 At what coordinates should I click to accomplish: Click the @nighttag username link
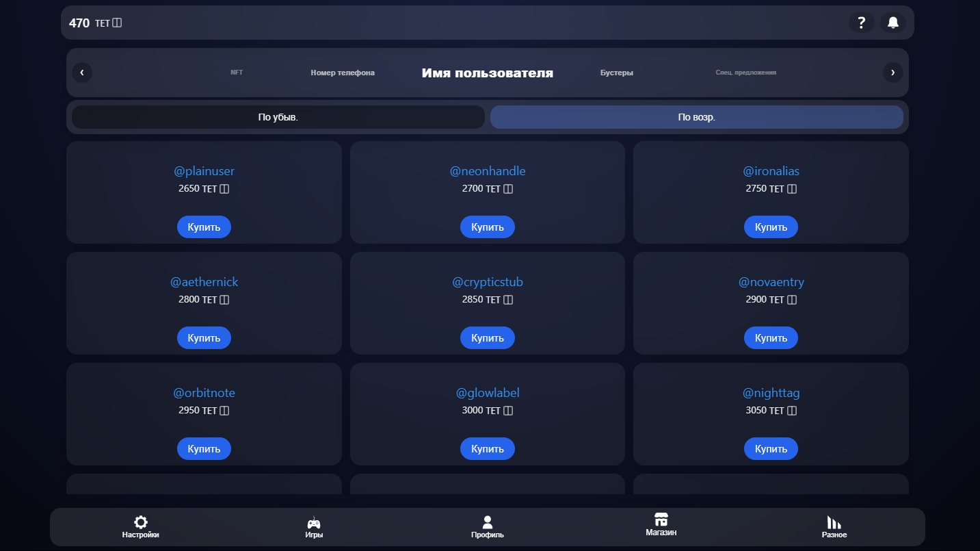pos(771,393)
